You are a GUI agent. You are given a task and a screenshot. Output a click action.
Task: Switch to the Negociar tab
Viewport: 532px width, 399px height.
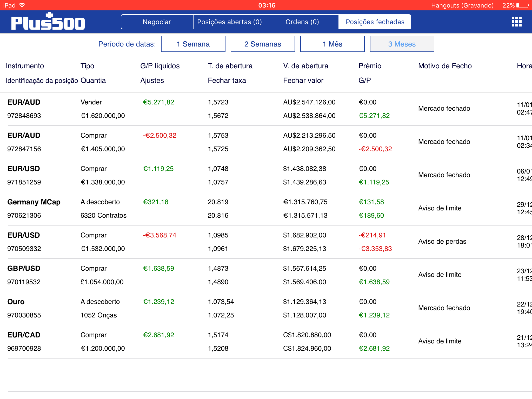(157, 22)
